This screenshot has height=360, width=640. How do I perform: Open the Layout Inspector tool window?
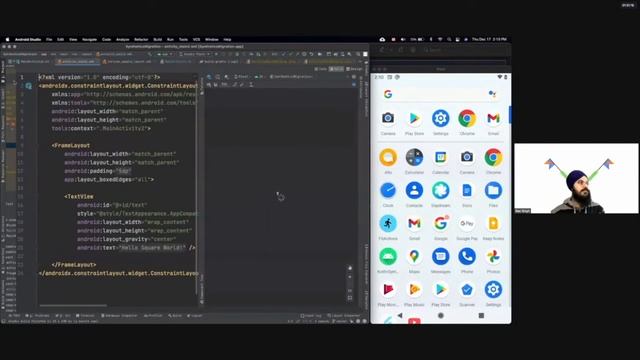pos(344,316)
